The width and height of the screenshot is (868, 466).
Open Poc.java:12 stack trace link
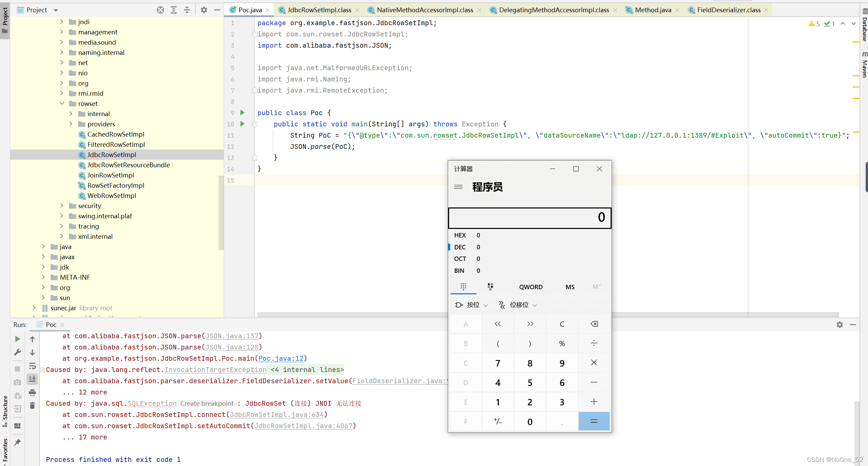coord(281,358)
